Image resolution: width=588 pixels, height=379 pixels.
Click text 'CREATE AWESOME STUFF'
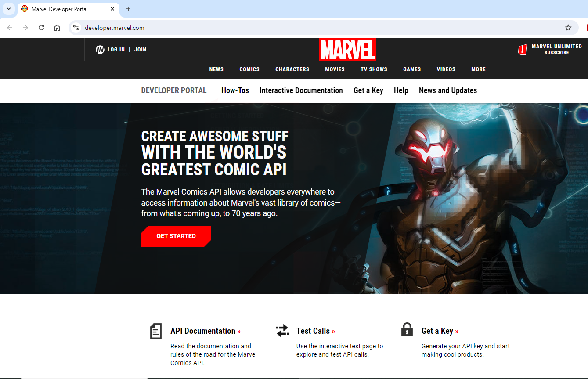coord(215,136)
